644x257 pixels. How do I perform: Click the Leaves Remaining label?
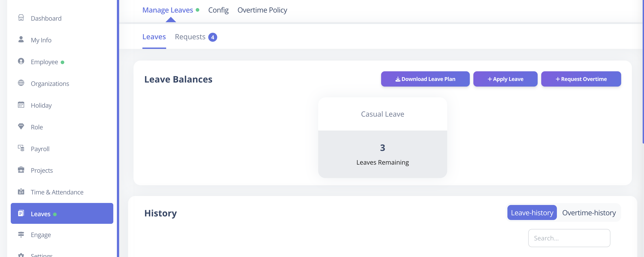point(382,162)
